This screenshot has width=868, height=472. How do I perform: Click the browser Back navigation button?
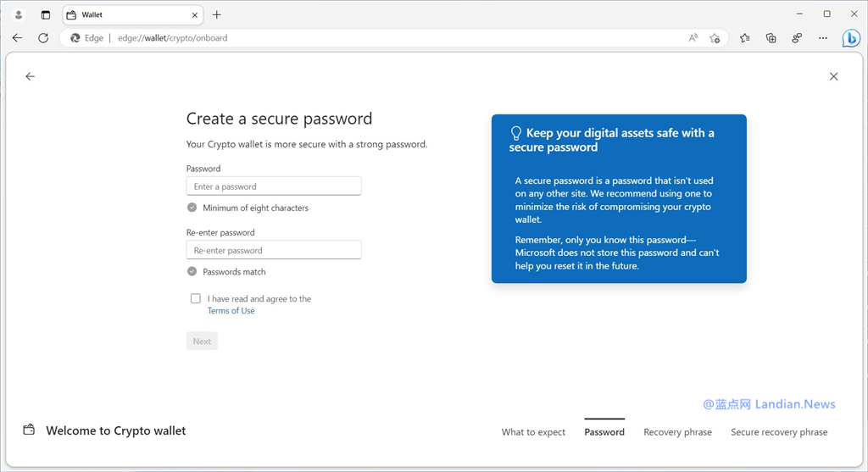pyautogui.click(x=17, y=38)
